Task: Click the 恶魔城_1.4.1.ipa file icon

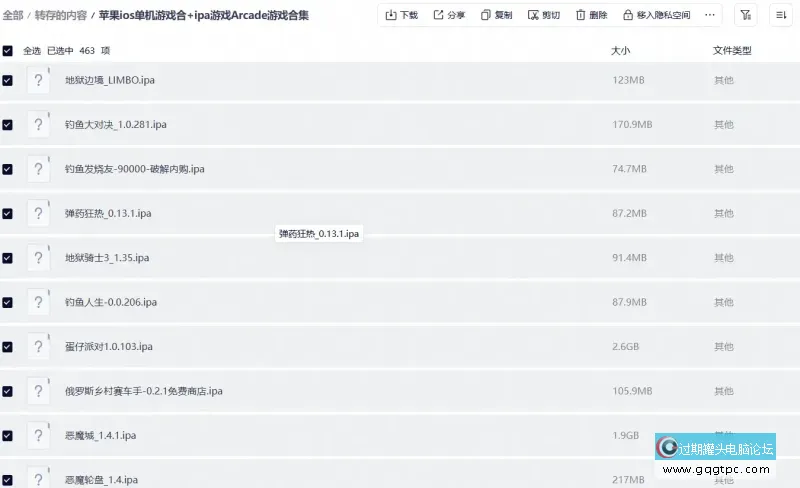Action: (x=38, y=435)
